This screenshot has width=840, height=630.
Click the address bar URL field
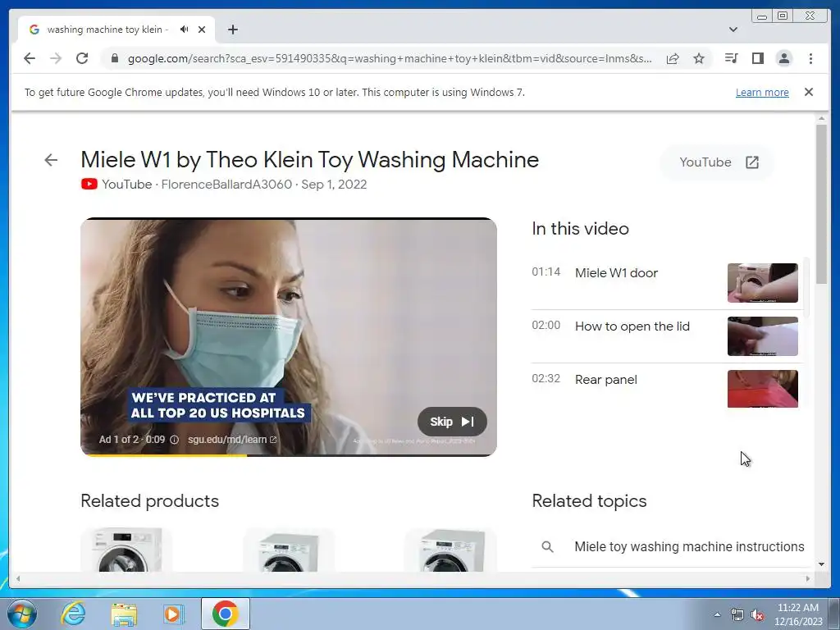click(390, 58)
